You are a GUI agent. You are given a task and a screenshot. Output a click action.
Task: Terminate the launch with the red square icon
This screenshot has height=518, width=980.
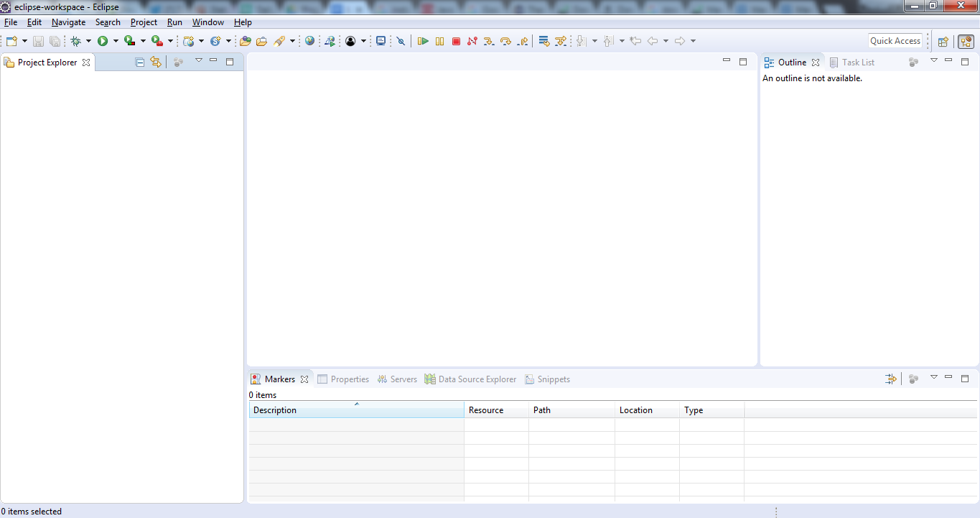pyautogui.click(x=456, y=41)
